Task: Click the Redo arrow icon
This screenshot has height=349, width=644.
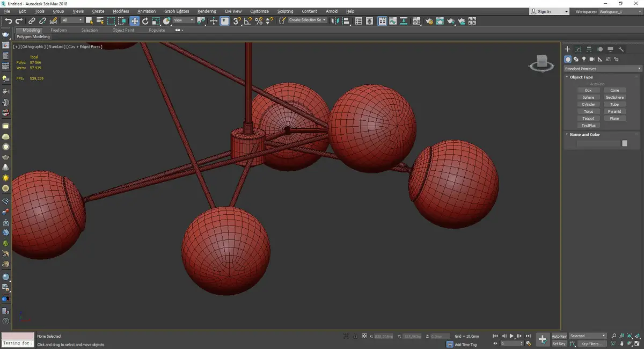Action: coord(19,21)
